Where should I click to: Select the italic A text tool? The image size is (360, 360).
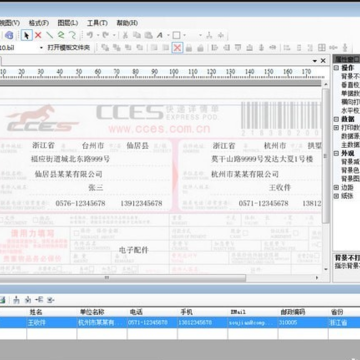160,35
